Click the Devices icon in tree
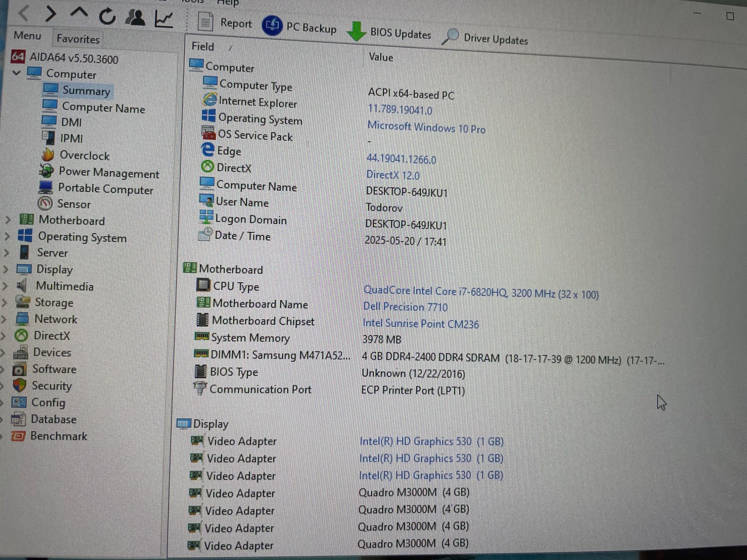The height and width of the screenshot is (560, 747). click(x=20, y=352)
